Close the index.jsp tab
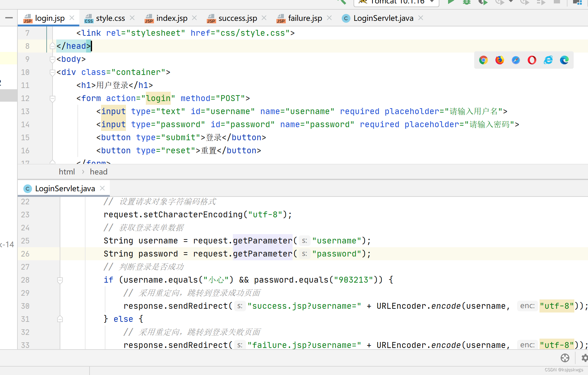The image size is (588, 375). click(x=194, y=18)
